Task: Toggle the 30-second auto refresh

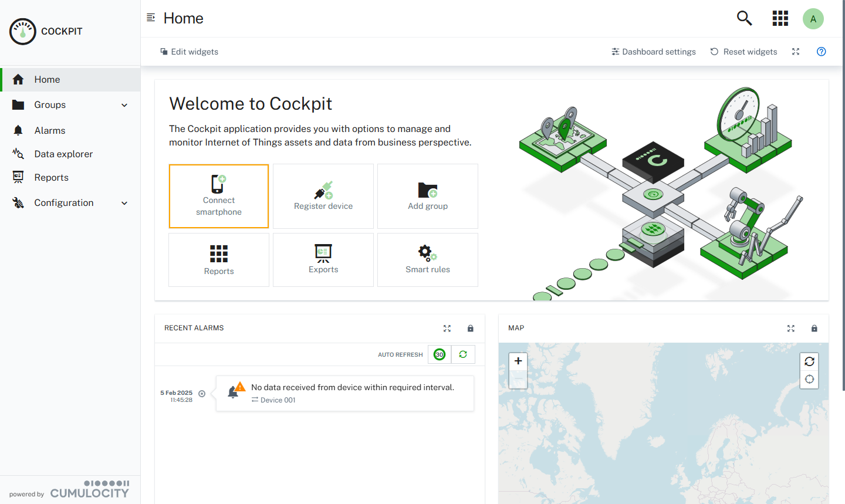Action: click(x=440, y=354)
